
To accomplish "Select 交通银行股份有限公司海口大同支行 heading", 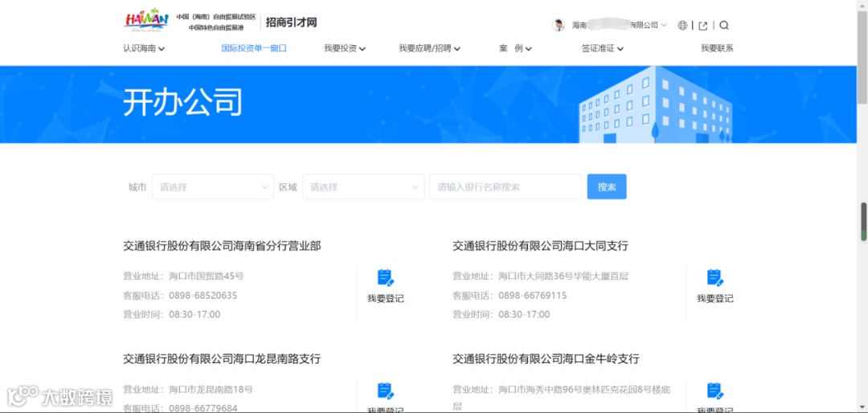I will (540, 247).
